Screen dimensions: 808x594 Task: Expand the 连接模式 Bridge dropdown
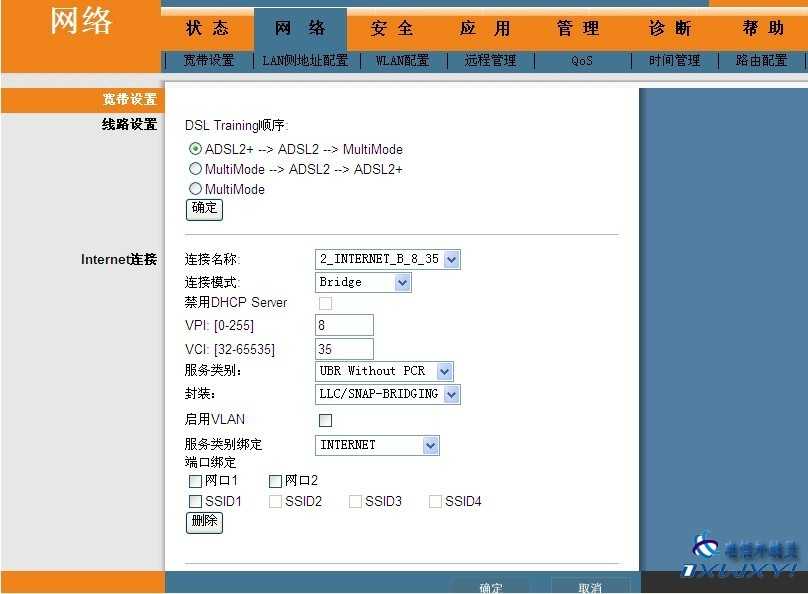[363, 282]
